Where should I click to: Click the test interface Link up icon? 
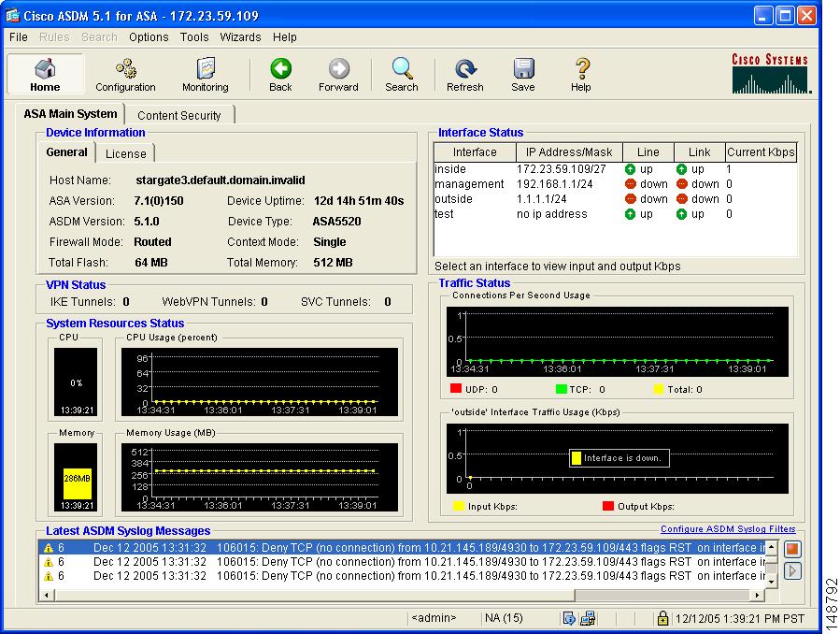pyautogui.click(x=681, y=214)
